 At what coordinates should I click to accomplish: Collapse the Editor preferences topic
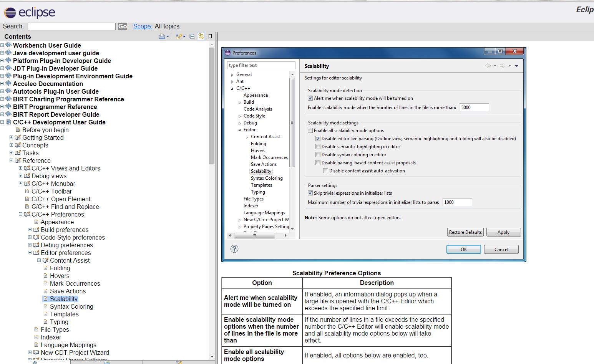click(x=30, y=253)
